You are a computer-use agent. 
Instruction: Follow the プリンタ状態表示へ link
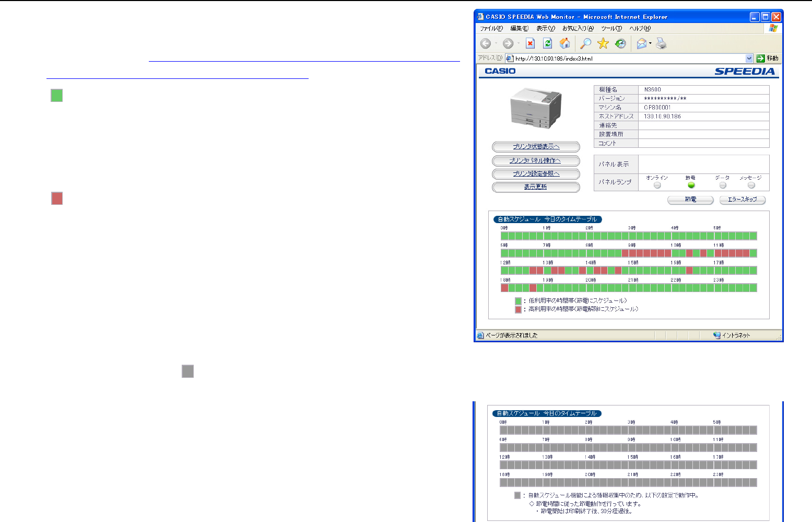pos(536,147)
